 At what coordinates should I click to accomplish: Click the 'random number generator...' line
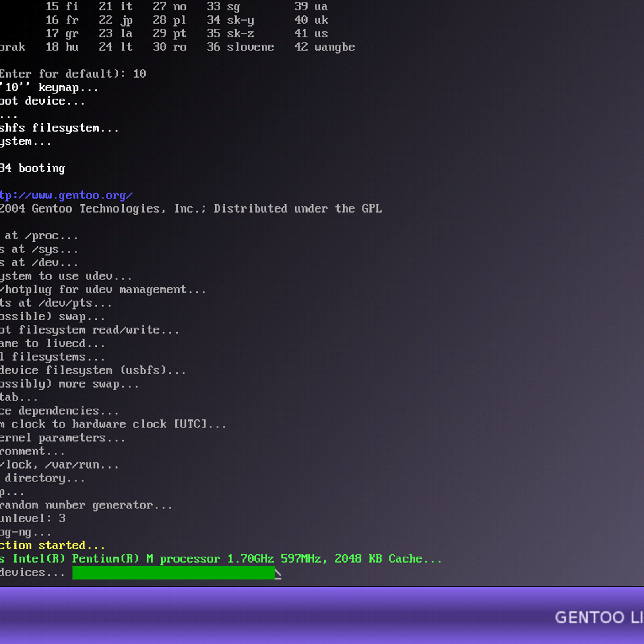[86, 505]
